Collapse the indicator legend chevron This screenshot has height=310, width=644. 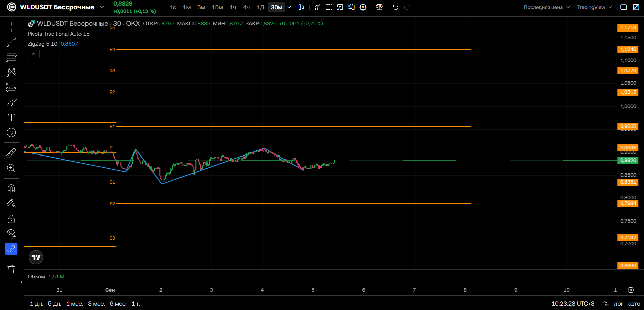(34, 54)
